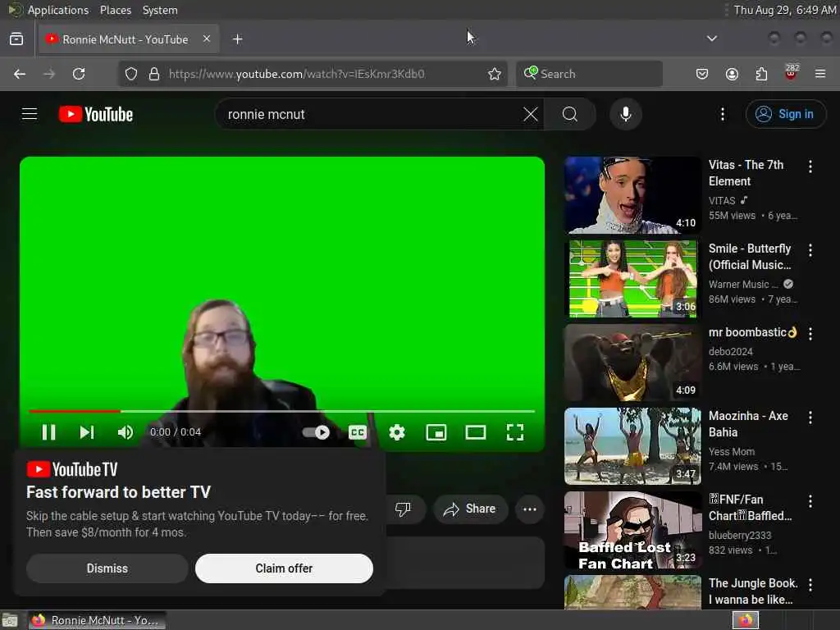Viewport: 840px width, 630px height.
Task: Open a new browser tab
Action: 238,39
